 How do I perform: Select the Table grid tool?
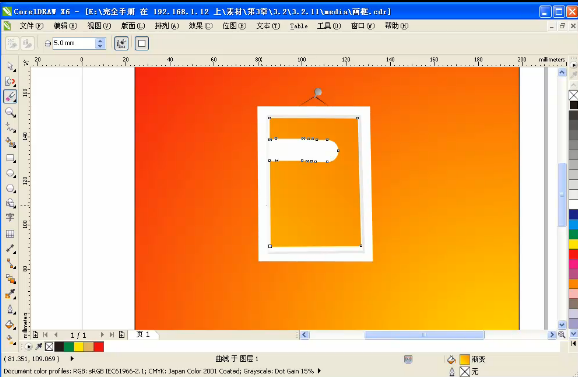pyautogui.click(x=10, y=234)
